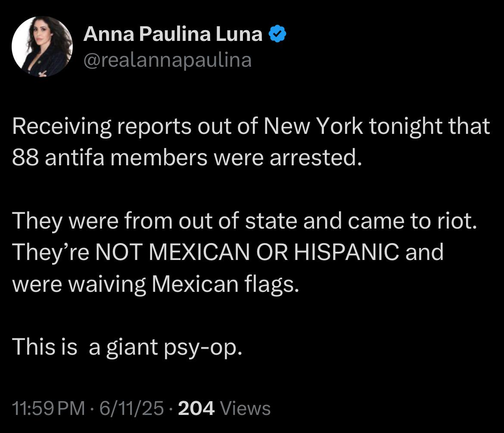Click the line "They were from out of state"

(244, 221)
